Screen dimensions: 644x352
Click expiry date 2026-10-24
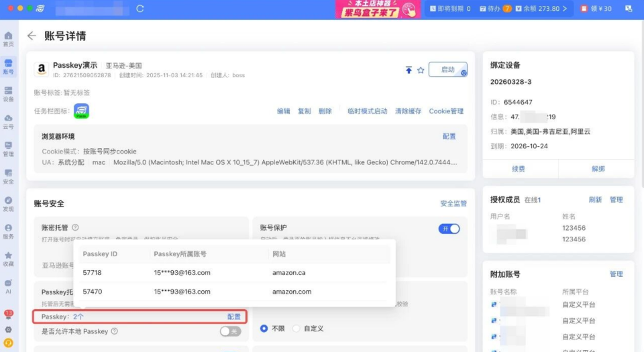(x=529, y=145)
